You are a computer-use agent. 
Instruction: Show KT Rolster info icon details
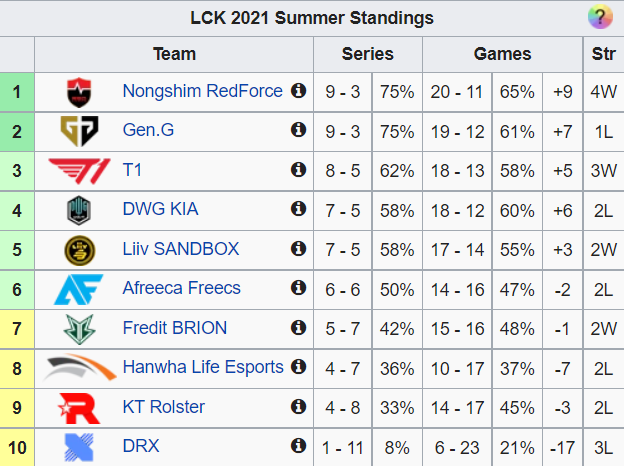[x=298, y=407]
